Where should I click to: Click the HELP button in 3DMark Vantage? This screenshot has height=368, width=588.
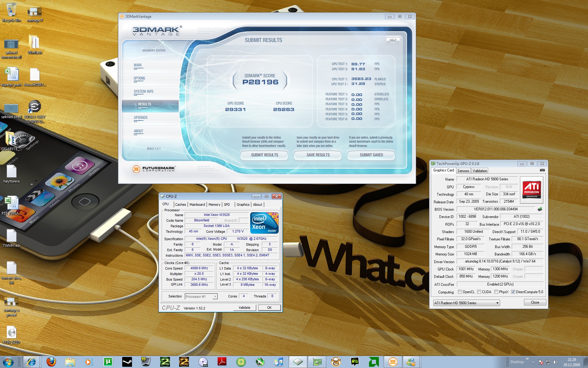tap(393, 40)
